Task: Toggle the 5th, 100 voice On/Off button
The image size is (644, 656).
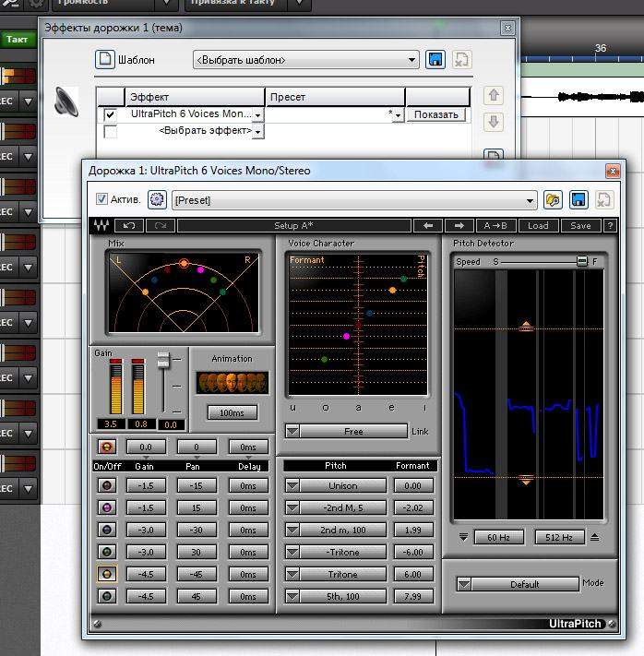Action: pos(107,596)
